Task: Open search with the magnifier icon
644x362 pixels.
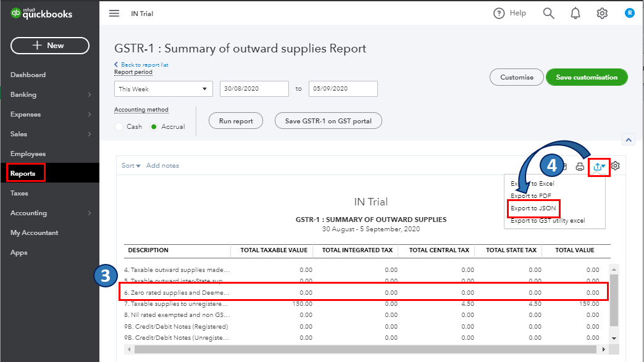Action: (548, 14)
